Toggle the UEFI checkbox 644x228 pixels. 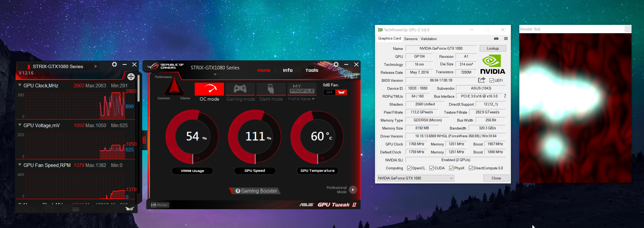tap(492, 80)
